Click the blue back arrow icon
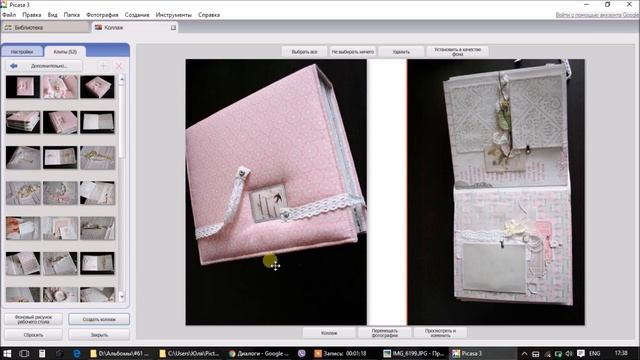 pos(13,66)
